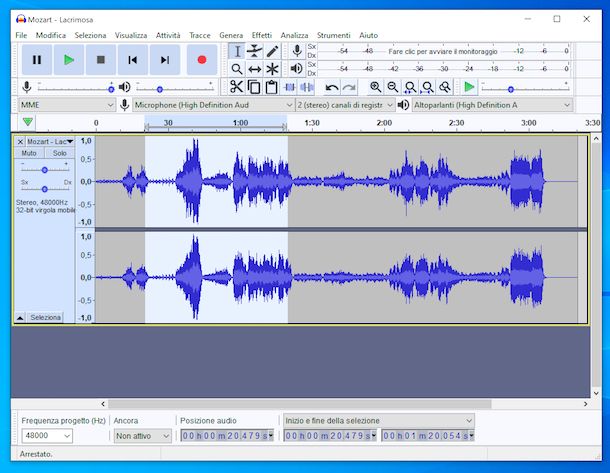Click the horizontal scrollbar under the tracks
This screenshot has height=473, width=610.
(300, 404)
